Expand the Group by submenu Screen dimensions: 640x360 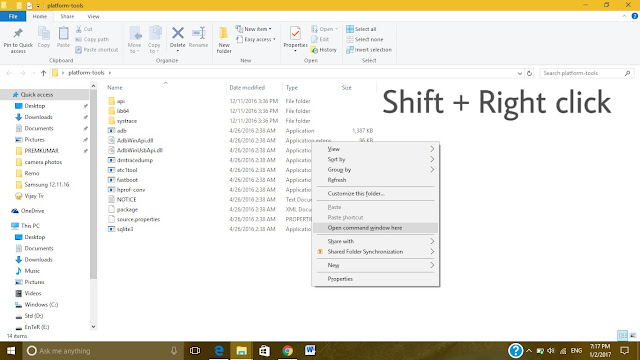(432, 169)
